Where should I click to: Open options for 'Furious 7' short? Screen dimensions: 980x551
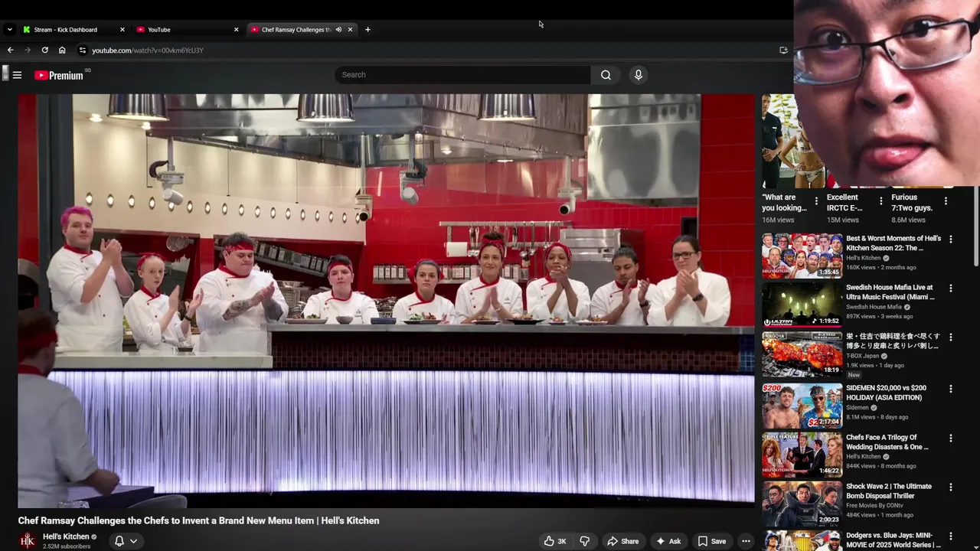946,201
